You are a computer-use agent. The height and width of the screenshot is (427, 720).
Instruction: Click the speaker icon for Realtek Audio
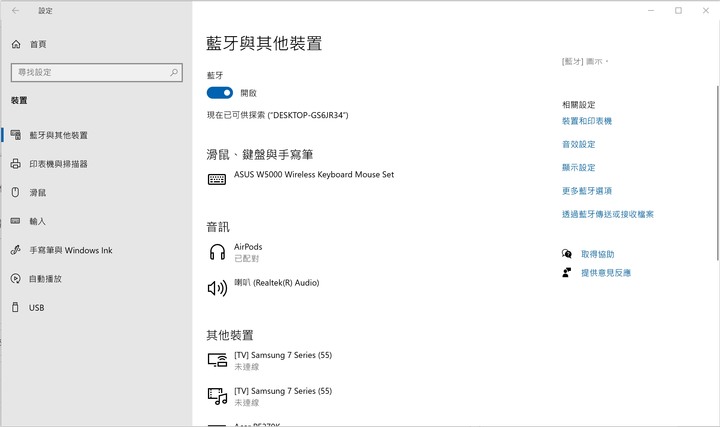pyautogui.click(x=217, y=288)
